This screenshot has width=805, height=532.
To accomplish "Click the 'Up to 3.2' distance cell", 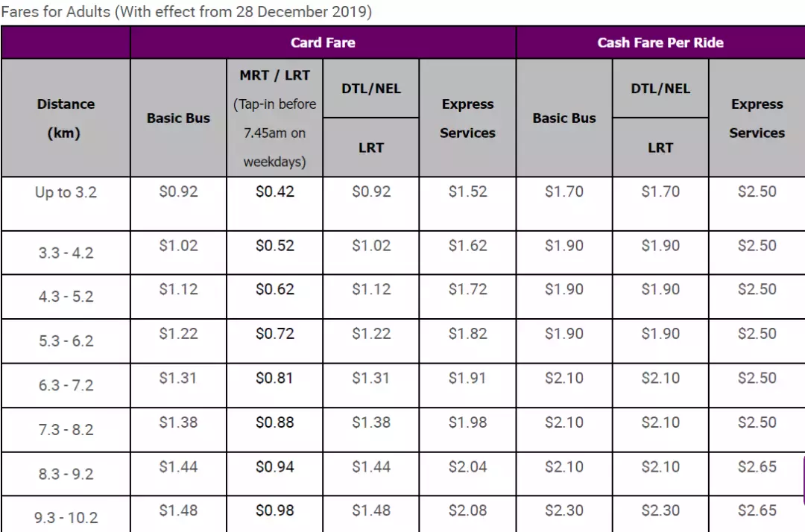I will pos(66,193).
